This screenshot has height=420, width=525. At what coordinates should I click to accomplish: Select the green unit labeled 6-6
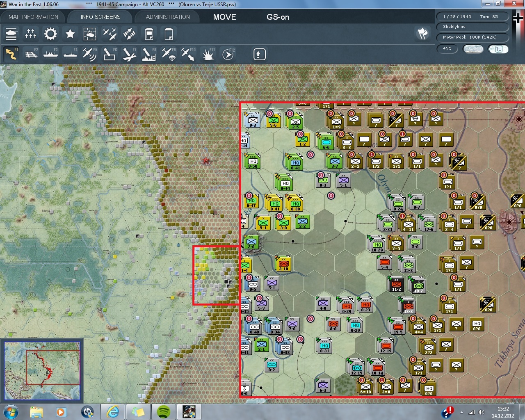[x=326, y=142]
